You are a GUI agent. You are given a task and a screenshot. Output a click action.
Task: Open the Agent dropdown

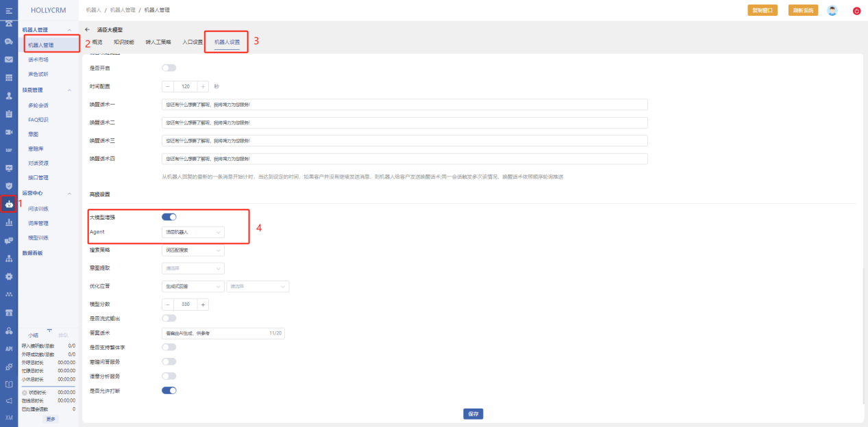[x=193, y=233]
